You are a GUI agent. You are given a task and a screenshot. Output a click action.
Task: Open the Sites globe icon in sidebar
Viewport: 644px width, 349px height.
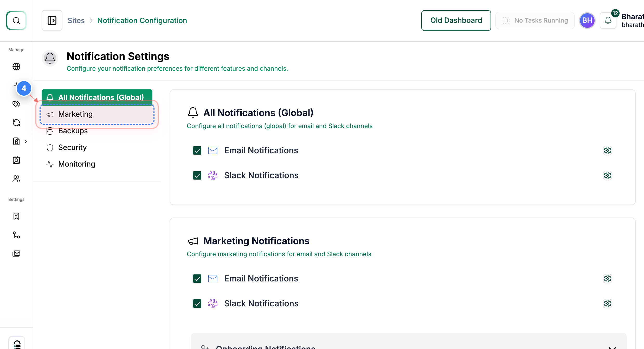click(x=16, y=67)
